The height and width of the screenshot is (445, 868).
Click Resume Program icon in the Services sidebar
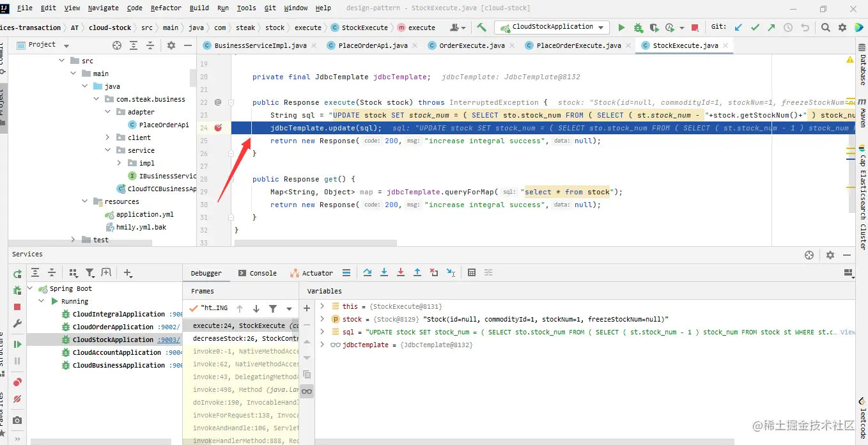tap(17, 344)
